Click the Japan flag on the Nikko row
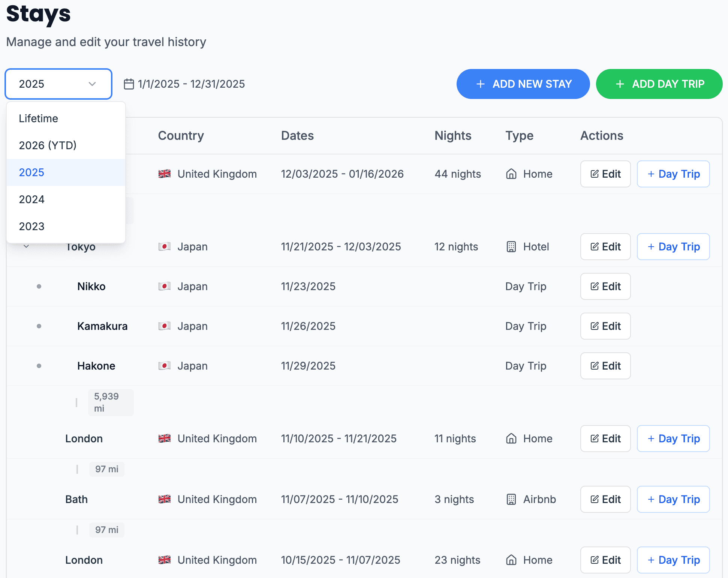This screenshot has height=578, width=728. pyautogui.click(x=165, y=286)
